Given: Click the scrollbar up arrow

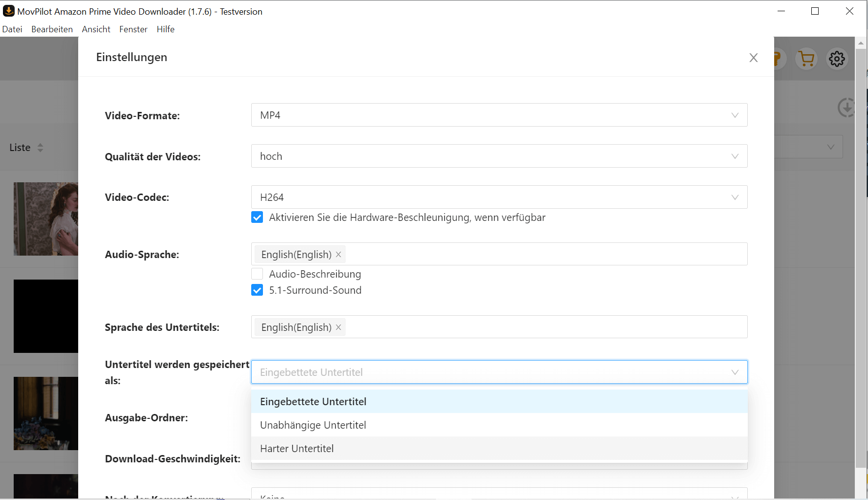Looking at the screenshot, I should tap(861, 43).
